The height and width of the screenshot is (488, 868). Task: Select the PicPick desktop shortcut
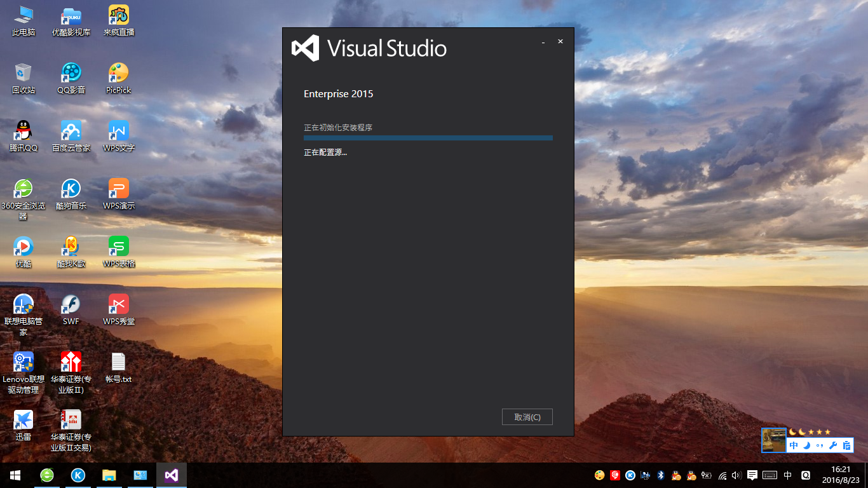[x=119, y=79]
